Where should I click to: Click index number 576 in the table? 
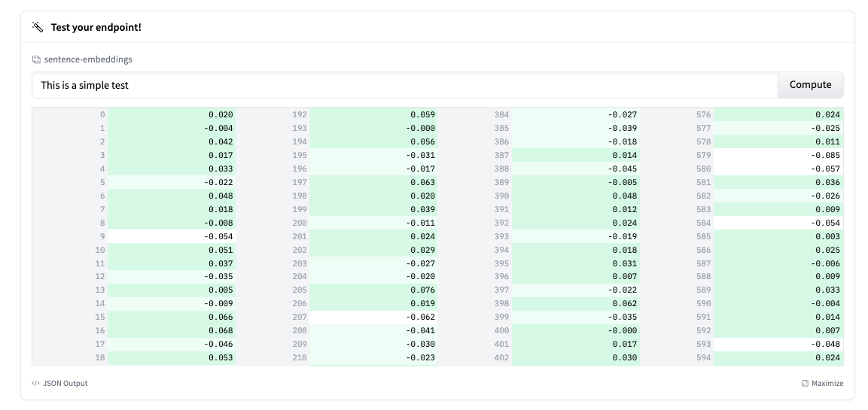(703, 115)
